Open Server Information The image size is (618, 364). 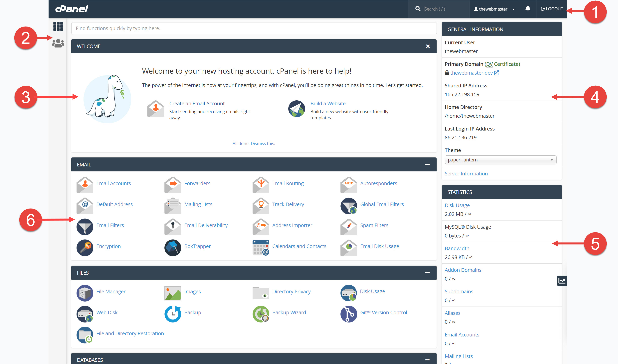point(466,173)
